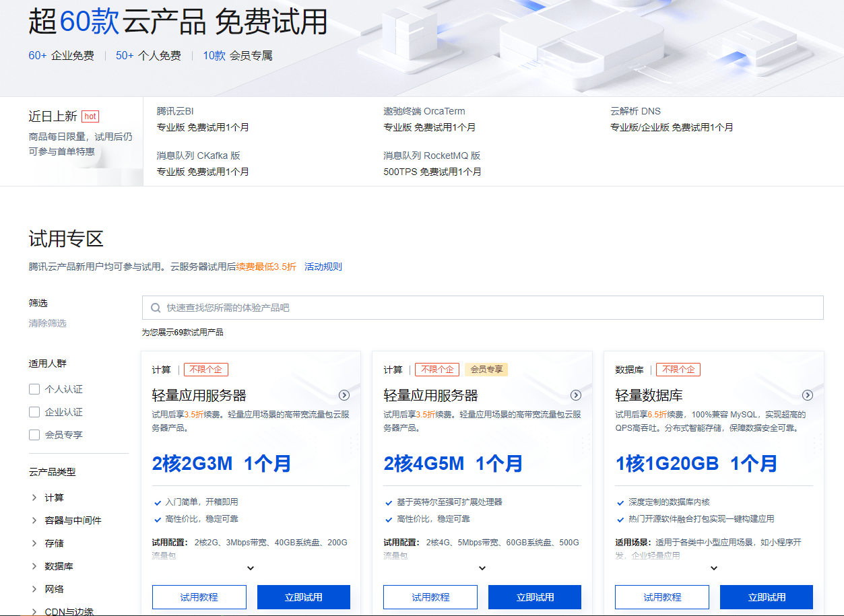Focus the 快速查找 product search field
This screenshot has width=844, height=616.
tap(482, 308)
